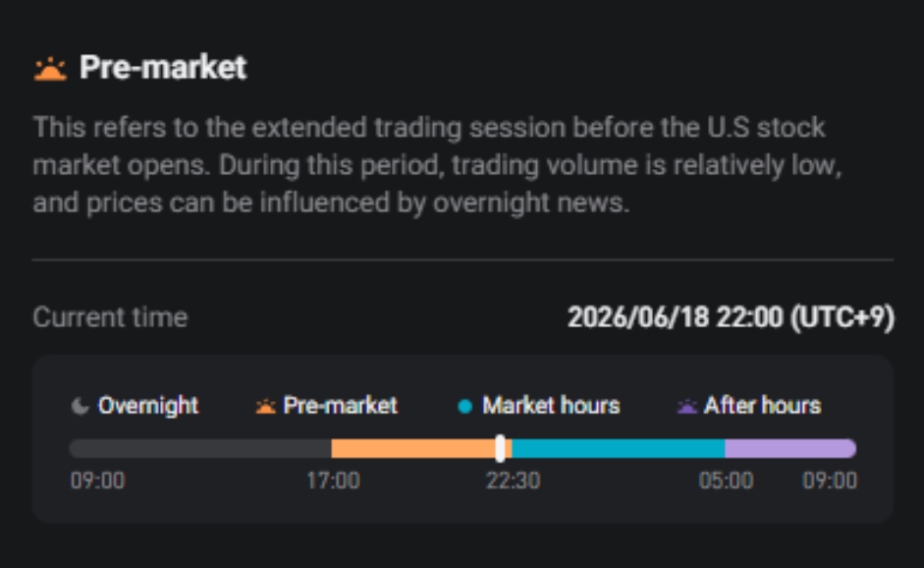Select the Market hours legend label
Viewport: 924px width, 568px height.
click(551, 406)
